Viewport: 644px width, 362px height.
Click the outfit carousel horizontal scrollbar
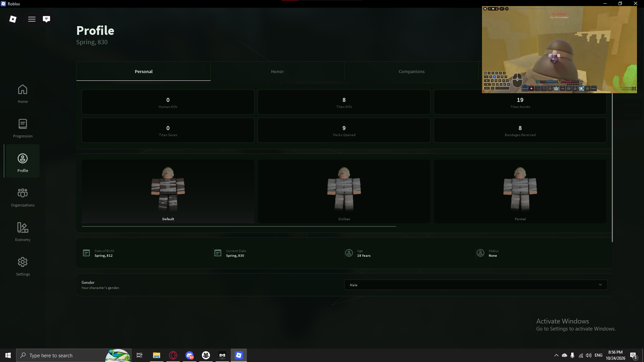point(239,226)
